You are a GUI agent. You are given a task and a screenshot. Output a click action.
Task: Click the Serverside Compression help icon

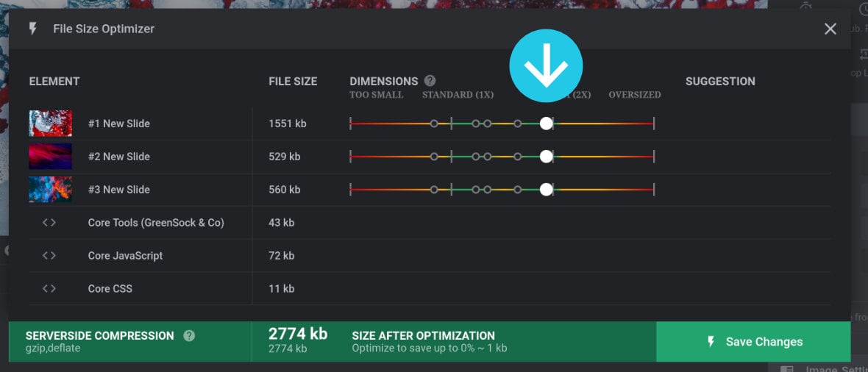pyautogui.click(x=189, y=335)
